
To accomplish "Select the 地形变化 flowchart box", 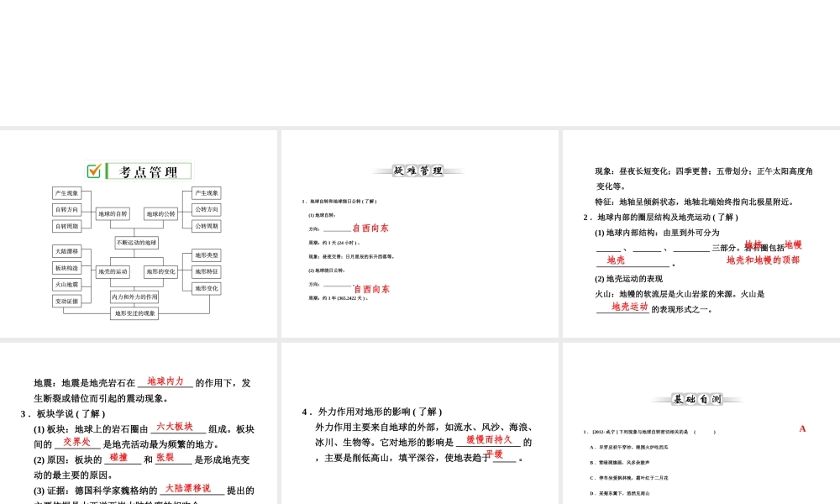I will tap(207, 288).
